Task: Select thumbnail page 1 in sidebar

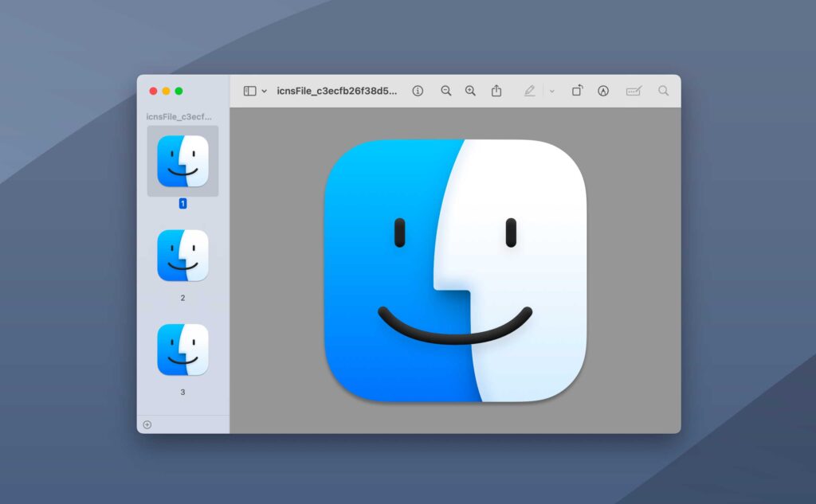Action: (x=182, y=161)
